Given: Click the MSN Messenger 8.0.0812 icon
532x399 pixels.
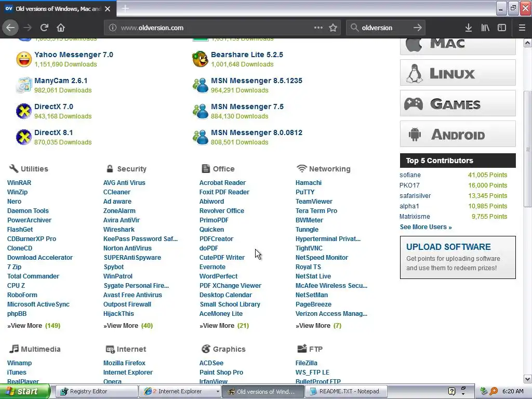Looking at the screenshot, I should (201, 137).
